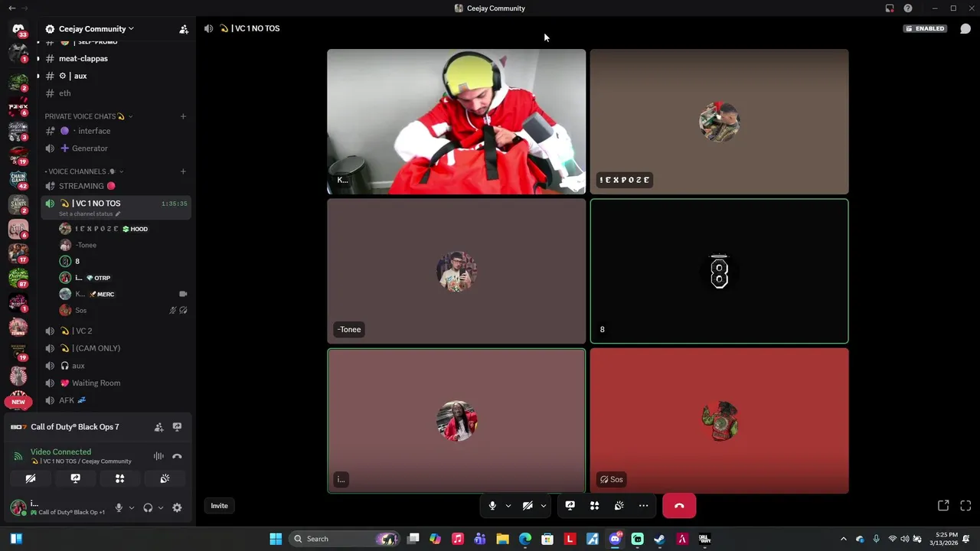Open noise suppression waveform icon
Image resolution: width=980 pixels, height=551 pixels.
158,456
